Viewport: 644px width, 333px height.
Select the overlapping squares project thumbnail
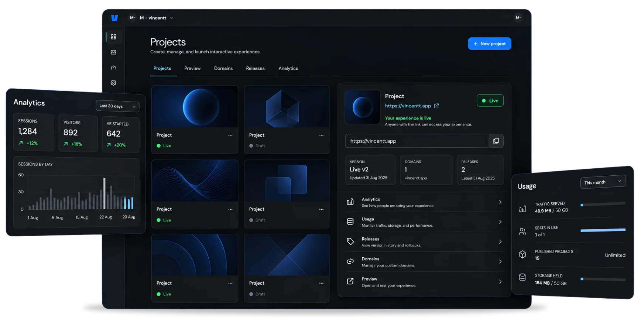[x=287, y=181]
